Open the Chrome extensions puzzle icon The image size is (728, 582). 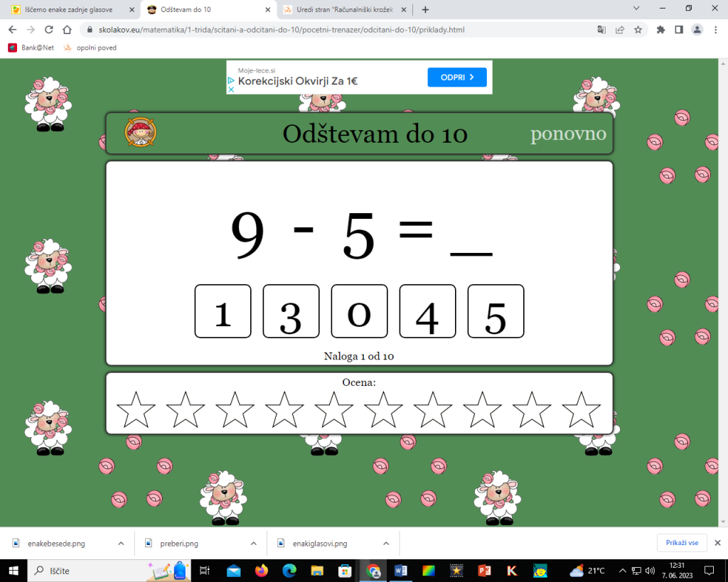coord(660,30)
